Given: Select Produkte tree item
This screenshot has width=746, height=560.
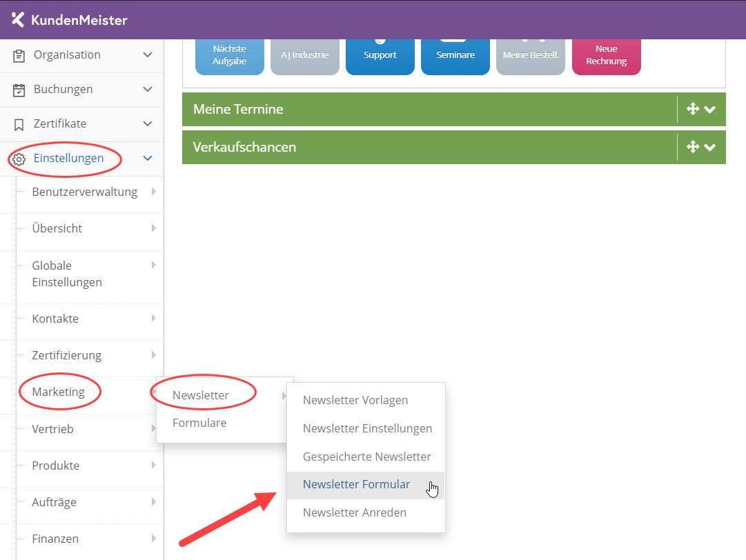Looking at the screenshot, I should (x=56, y=466).
